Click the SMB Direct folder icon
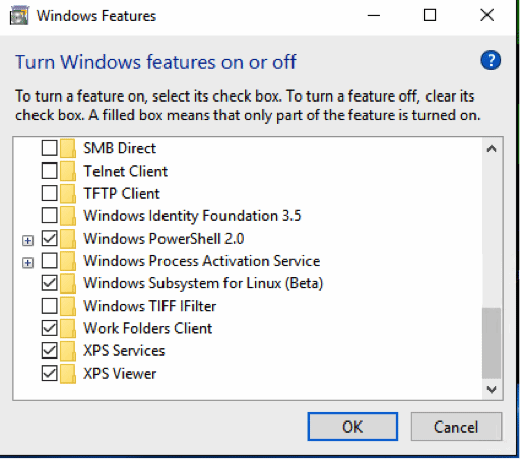Viewport: 520px width, 459px height. click(x=68, y=148)
